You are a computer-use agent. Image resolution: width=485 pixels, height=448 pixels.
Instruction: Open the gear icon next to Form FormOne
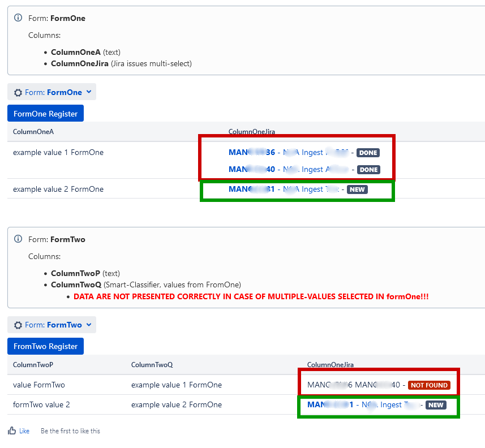click(x=19, y=92)
